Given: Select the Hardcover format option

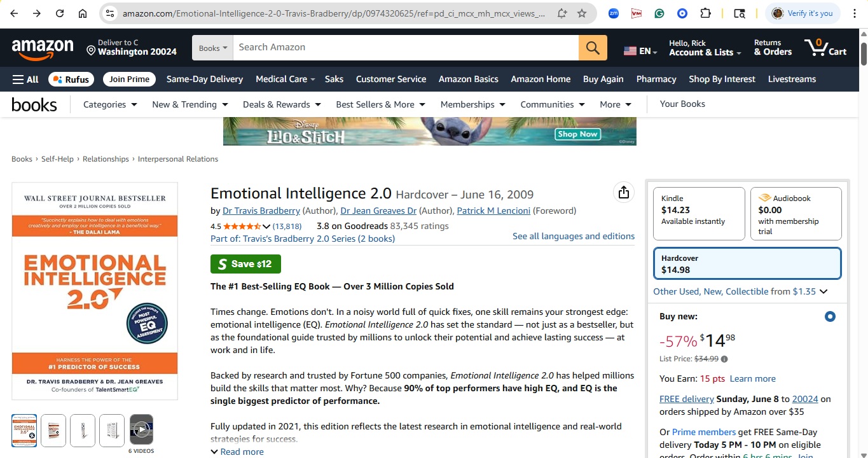Looking at the screenshot, I should click(747, 264).
